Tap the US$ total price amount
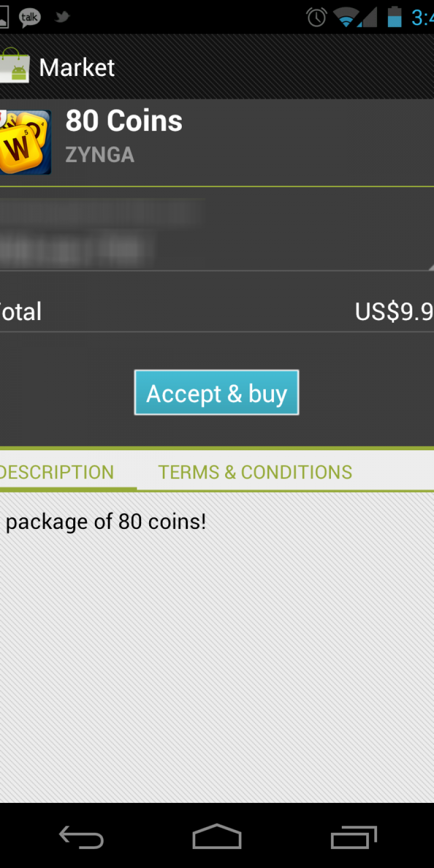 tap(394, 311)
